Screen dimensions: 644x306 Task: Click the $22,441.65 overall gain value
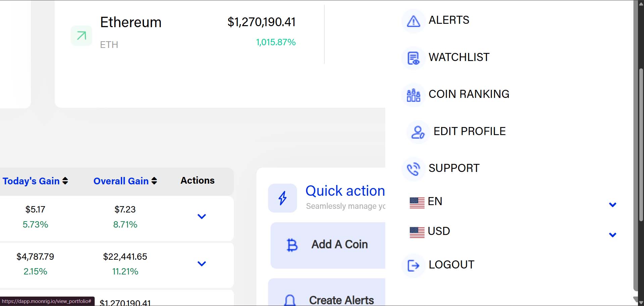point(125,257)
